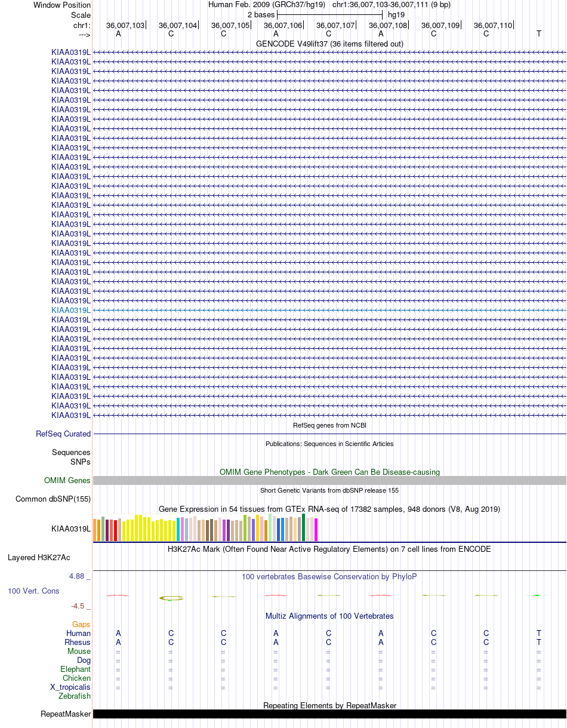Viewport: 567px width, 728px height.
Task: Click the hg19 label beside scale bar
Action: (x=396, y=14)
